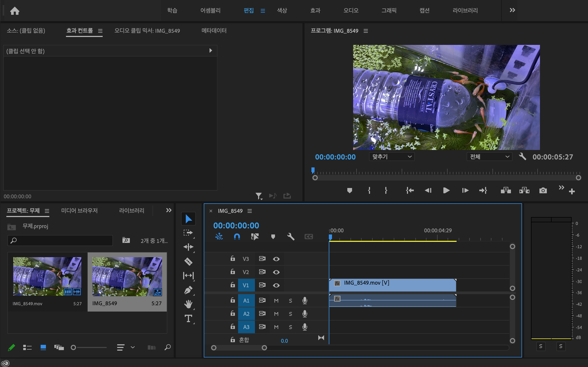Add marker in Program monitor
This screenshot has width=588, height=367.
(350, 190)
